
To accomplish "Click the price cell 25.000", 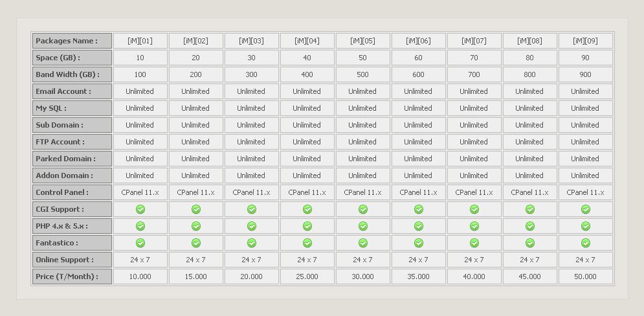I will coord(307,276).
